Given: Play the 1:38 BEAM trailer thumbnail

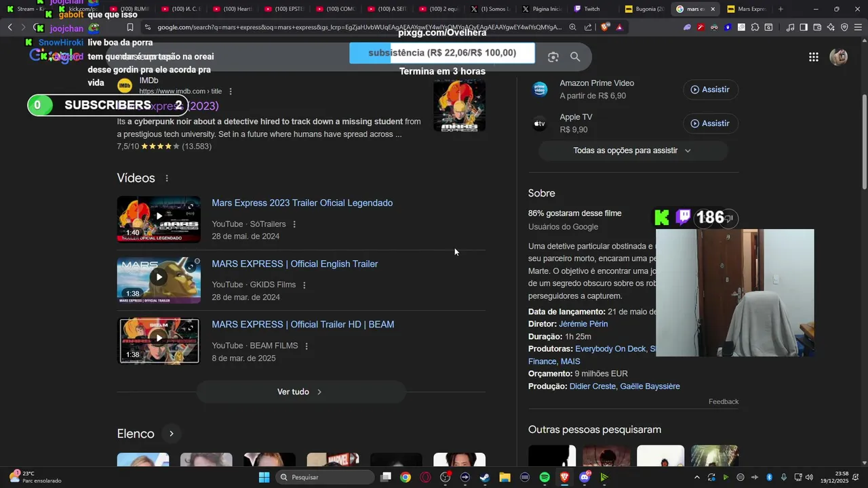Looking at the screenshot, I should tap(159, 341).
